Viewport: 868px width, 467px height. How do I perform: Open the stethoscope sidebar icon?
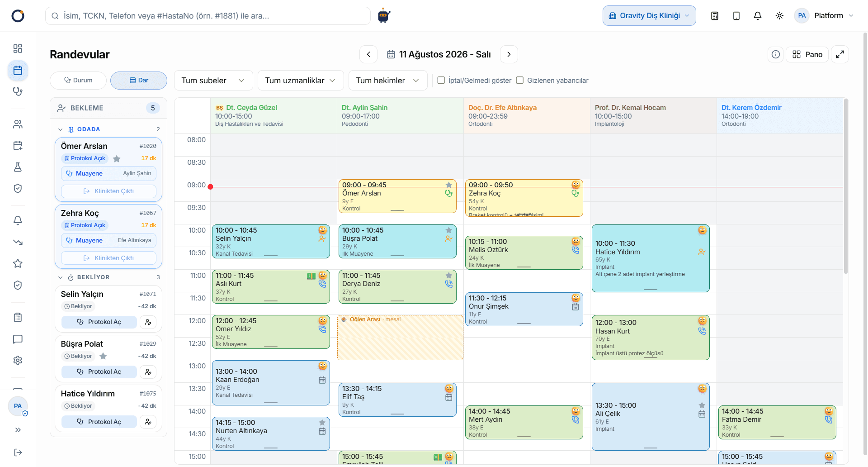(18, 91)
